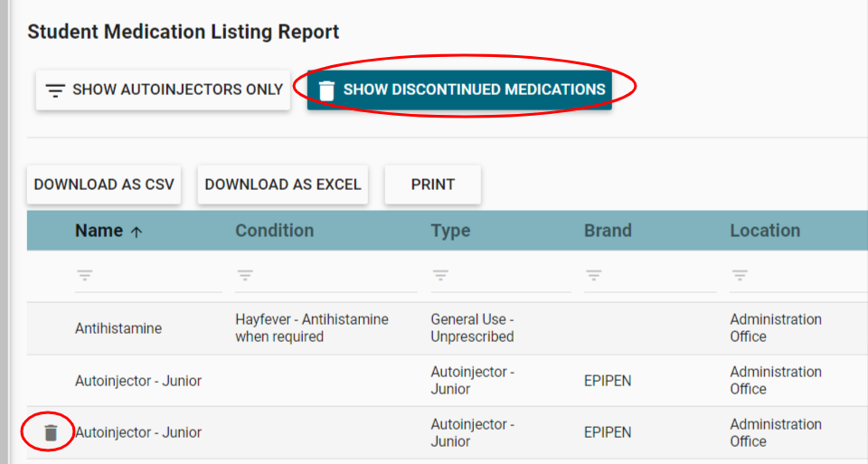Sort table by Condition column header
Image resolution: width=868 pixels, height=464 pixels.
pos(275,231)
